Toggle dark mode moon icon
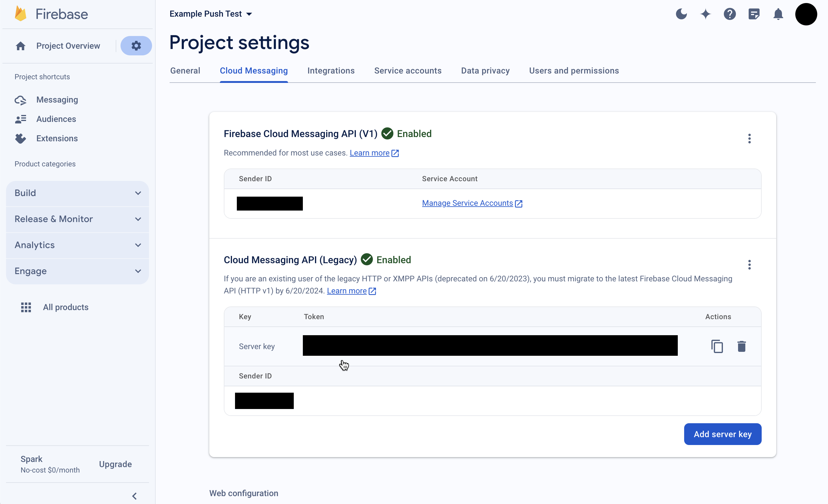828x504 pixels. pos(681,14)
